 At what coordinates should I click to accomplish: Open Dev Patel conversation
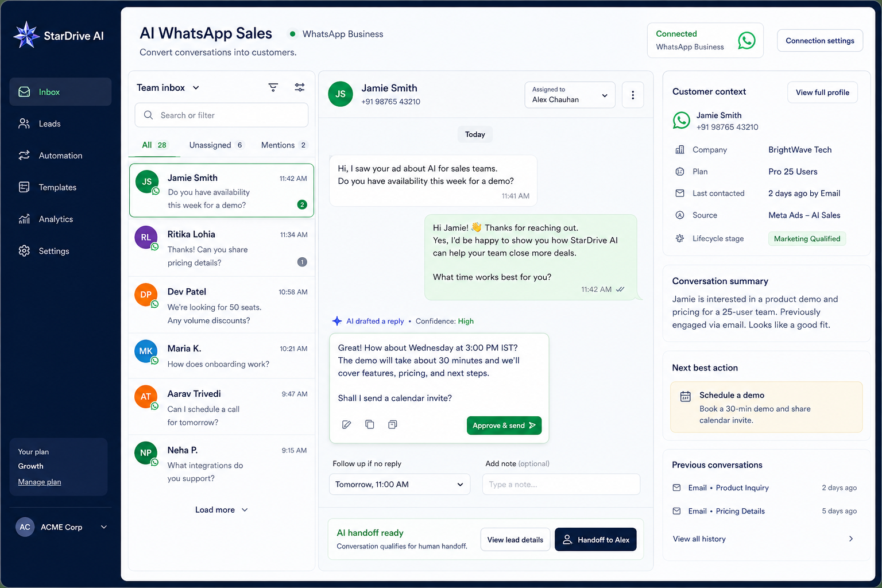tap(222, 305)
